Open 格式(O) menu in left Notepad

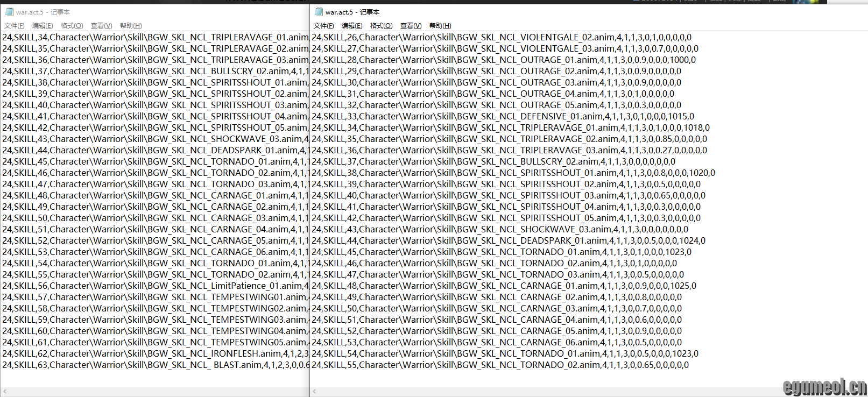tap(72, 26)
